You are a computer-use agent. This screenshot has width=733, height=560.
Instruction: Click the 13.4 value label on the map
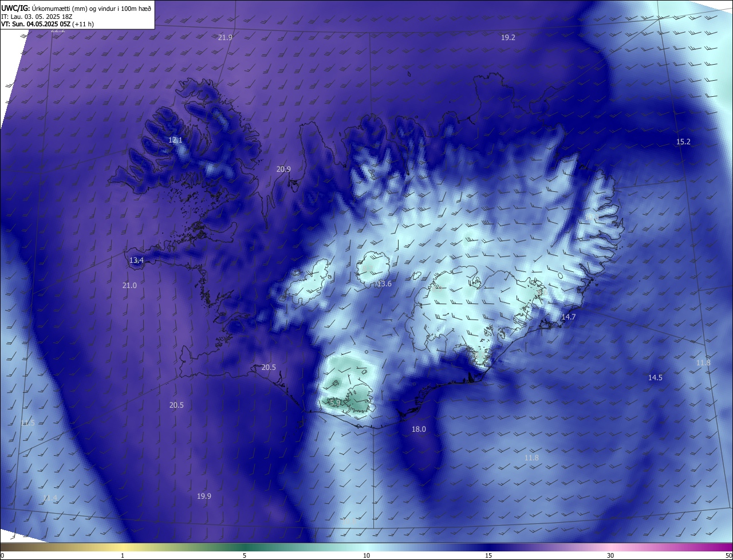coord(136,260)
